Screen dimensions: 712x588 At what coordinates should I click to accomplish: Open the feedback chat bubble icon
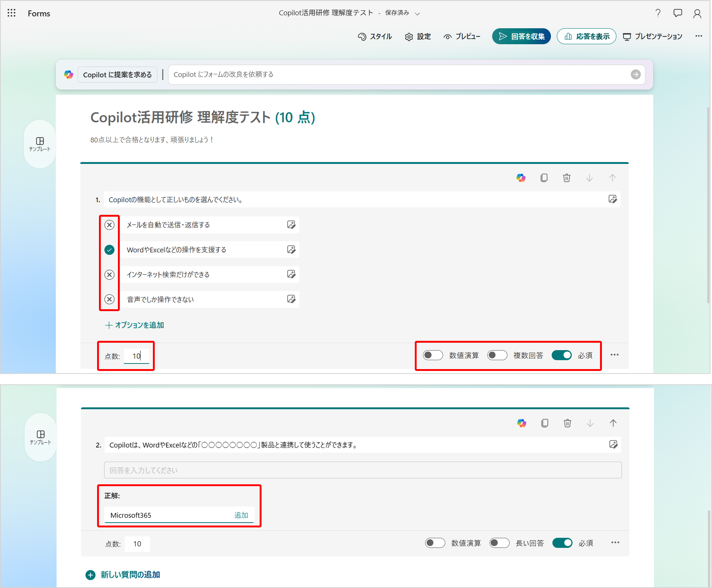677,13
